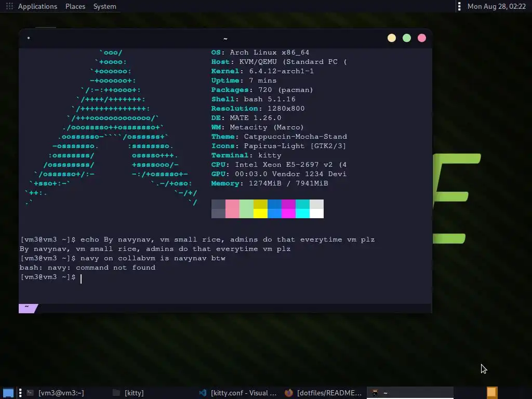This screenshot has width=532, height=399.
Task: Click the cyan color block in neofetch palette
Action: click(303, 209)
